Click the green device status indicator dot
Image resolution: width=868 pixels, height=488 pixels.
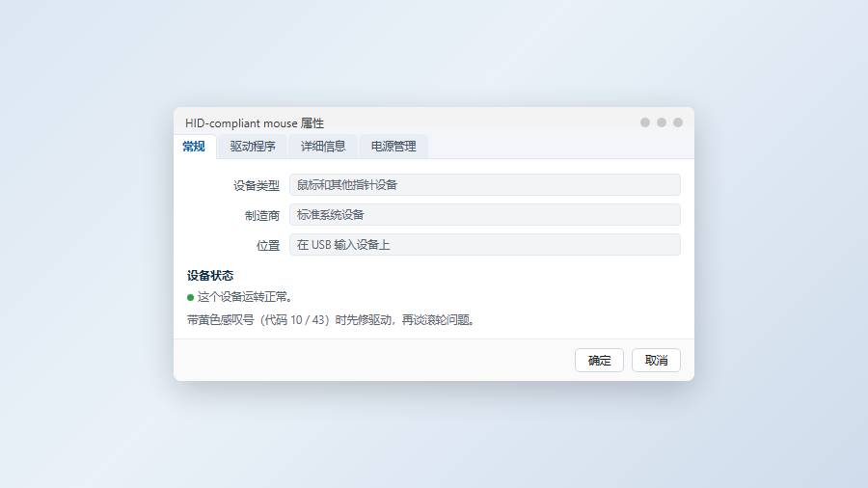click(x=190, y=298)
